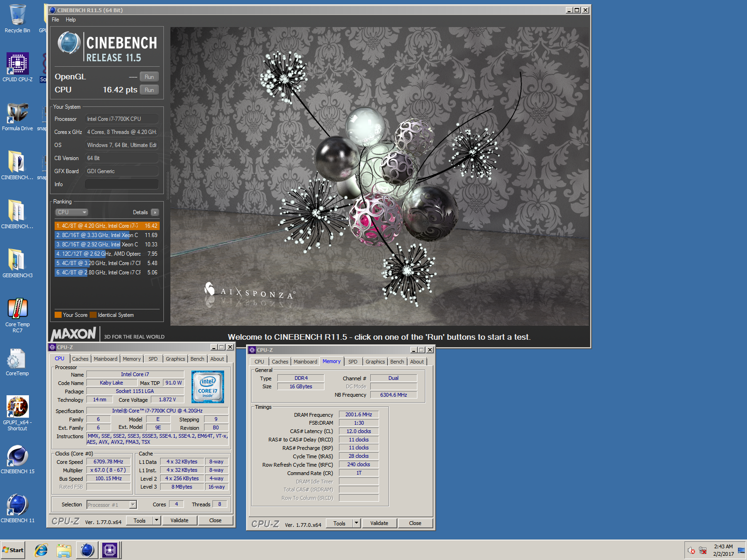Open the File menu in Cinebench

coord(56,20)
